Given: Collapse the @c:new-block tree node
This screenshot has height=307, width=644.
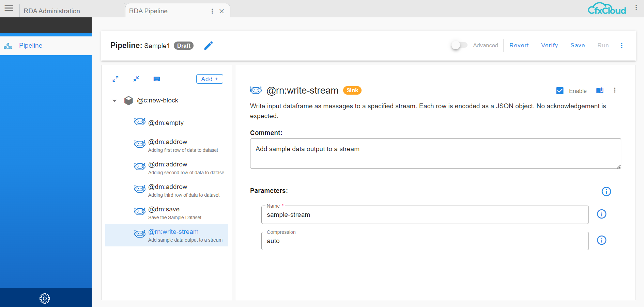Looking at the screenshot, I should tap(114, 100).
